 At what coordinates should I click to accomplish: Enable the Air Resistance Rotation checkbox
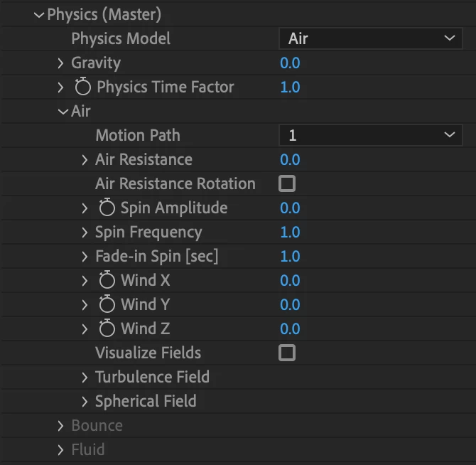pos(287,184)
